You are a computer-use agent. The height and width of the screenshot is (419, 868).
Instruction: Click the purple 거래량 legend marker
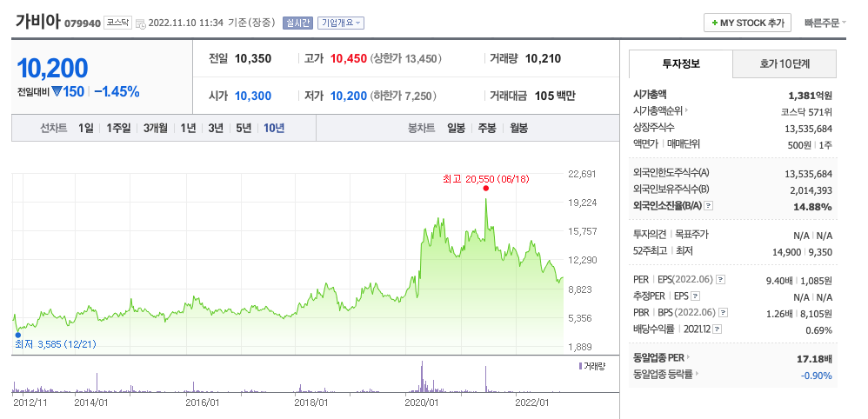(x=580, y=366)
